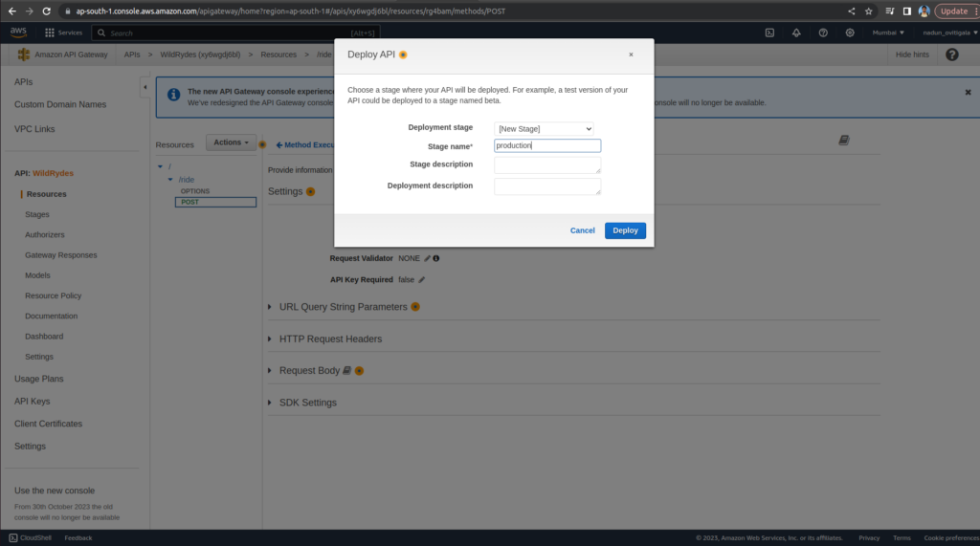The width and height of the screenshot is (980, 546).
Task: Open the Feedback link in footer
Action: tap(78, 538)
